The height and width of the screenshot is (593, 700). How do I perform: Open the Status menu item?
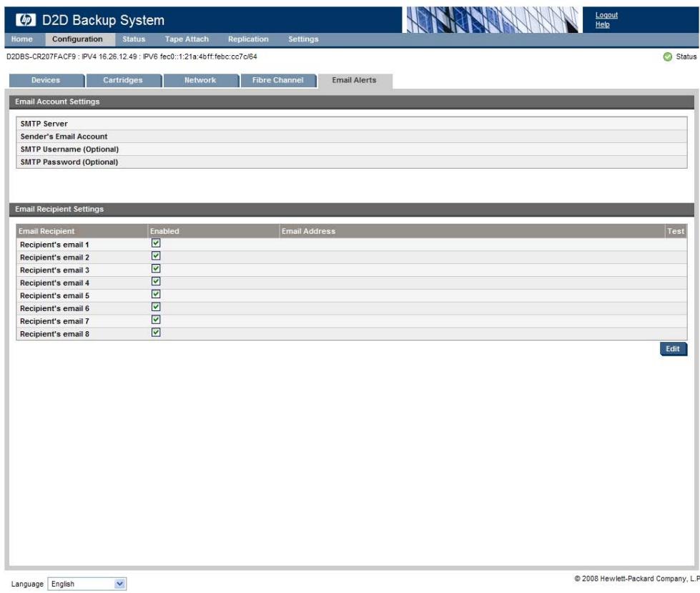tap(134, 39)
